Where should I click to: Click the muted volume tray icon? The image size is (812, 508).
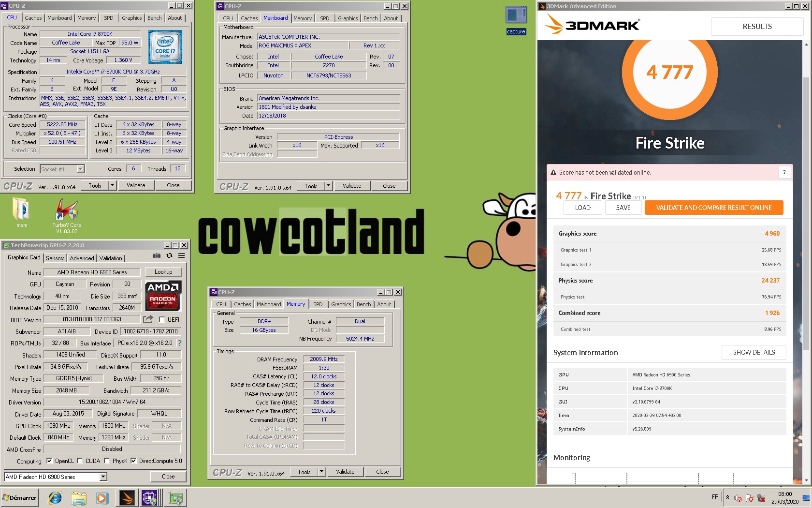click(738, 498)
